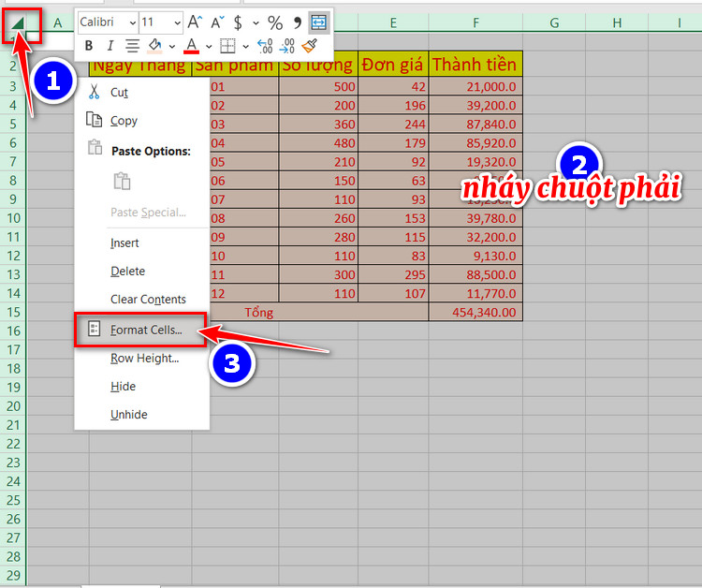Click cell showing 11,770.0

click(x=475, y=293)
